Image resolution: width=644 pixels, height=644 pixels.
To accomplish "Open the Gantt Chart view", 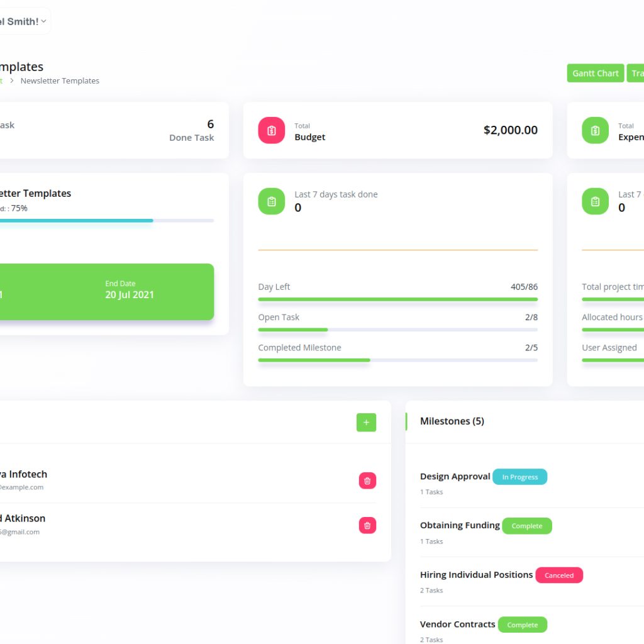I will 595,73.
